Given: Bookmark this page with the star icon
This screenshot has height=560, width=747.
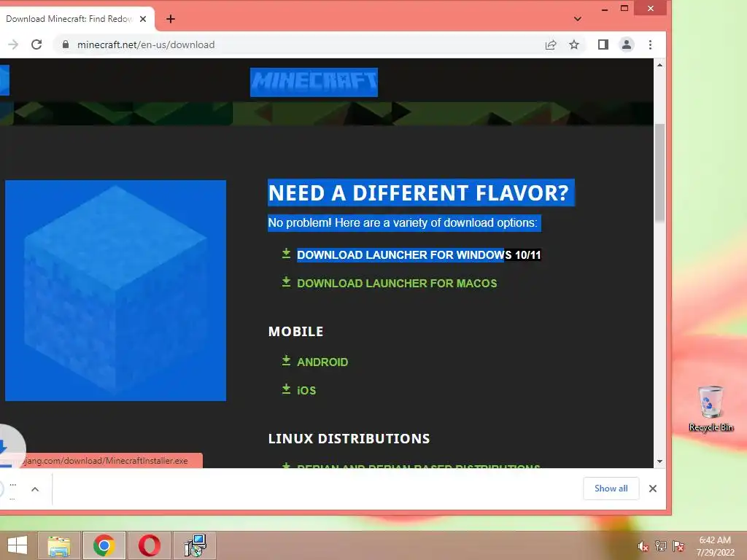Looking at the screenshot, I should point(574,44).
